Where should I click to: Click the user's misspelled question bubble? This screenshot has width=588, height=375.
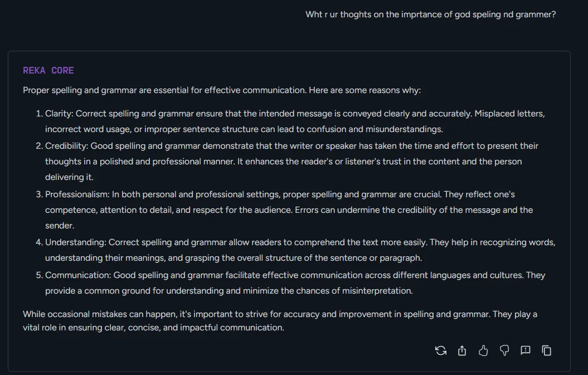430,14
